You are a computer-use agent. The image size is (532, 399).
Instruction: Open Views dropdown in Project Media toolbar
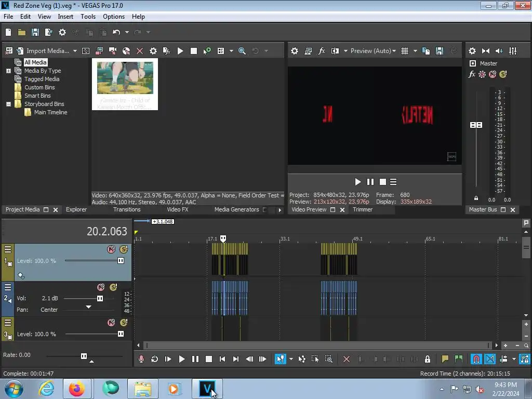(x=231, y=51)
